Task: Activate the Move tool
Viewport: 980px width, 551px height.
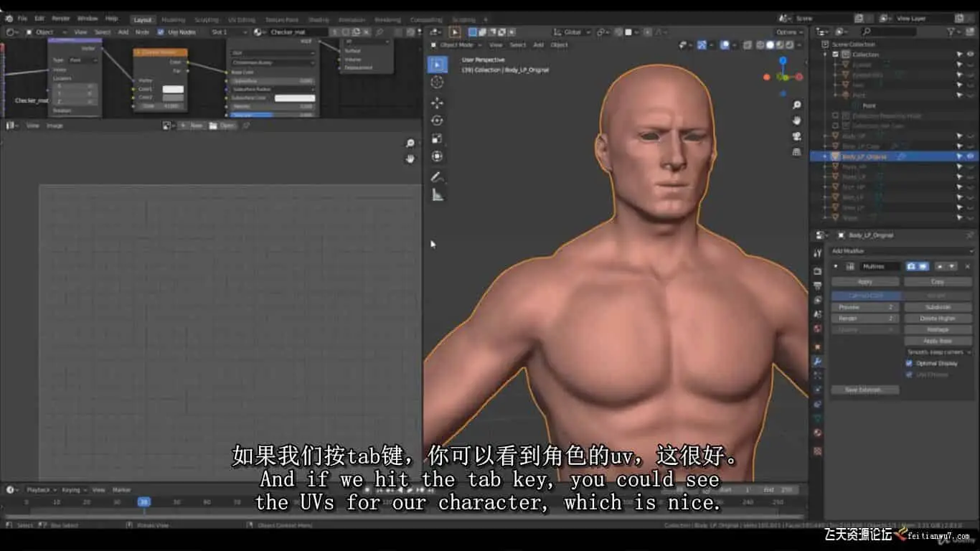Action: (437, 103)
